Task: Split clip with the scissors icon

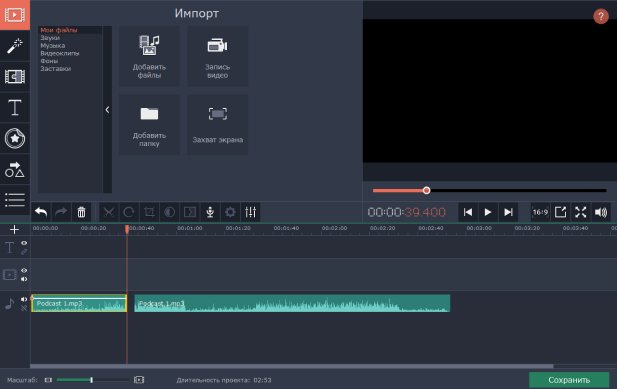Action: (109, 212)
